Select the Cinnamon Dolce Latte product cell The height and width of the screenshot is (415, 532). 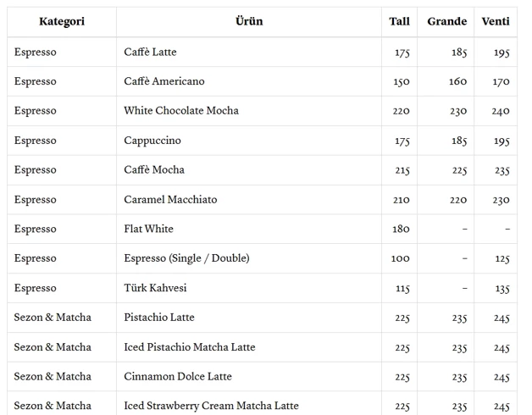(178, 377)
